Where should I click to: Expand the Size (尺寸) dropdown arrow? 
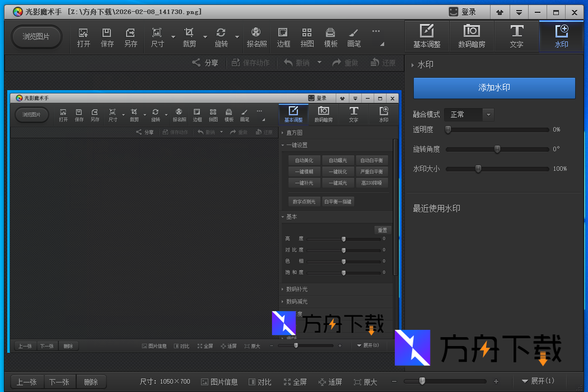click(x=173, y=38)
